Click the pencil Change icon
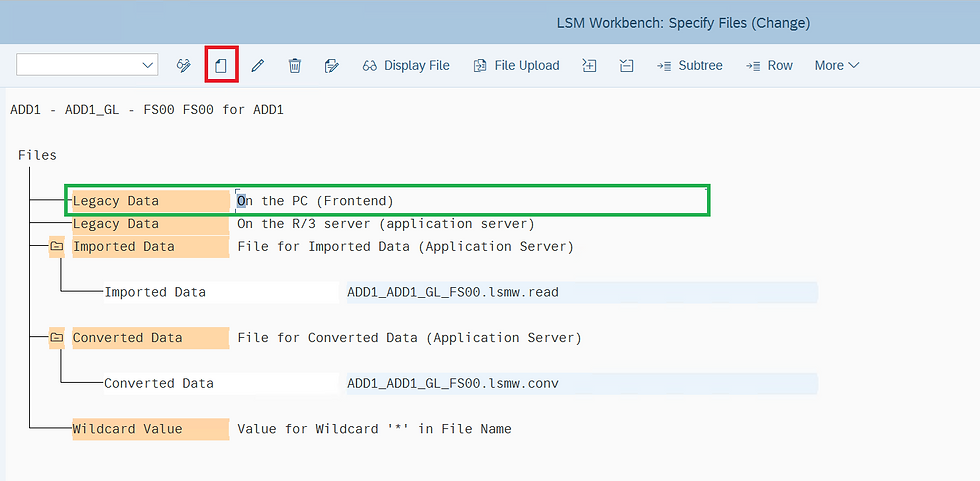980x481 pixels. point(258,65)
